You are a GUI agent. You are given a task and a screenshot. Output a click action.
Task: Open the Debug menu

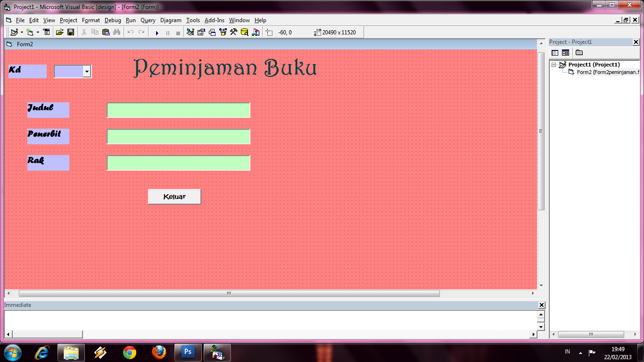pos(113,20)
